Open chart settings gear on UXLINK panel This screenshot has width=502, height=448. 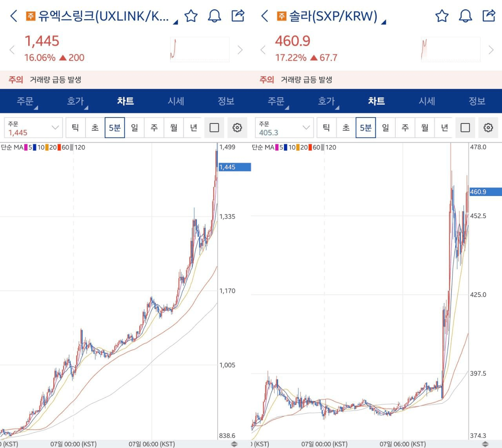[237, 128]
